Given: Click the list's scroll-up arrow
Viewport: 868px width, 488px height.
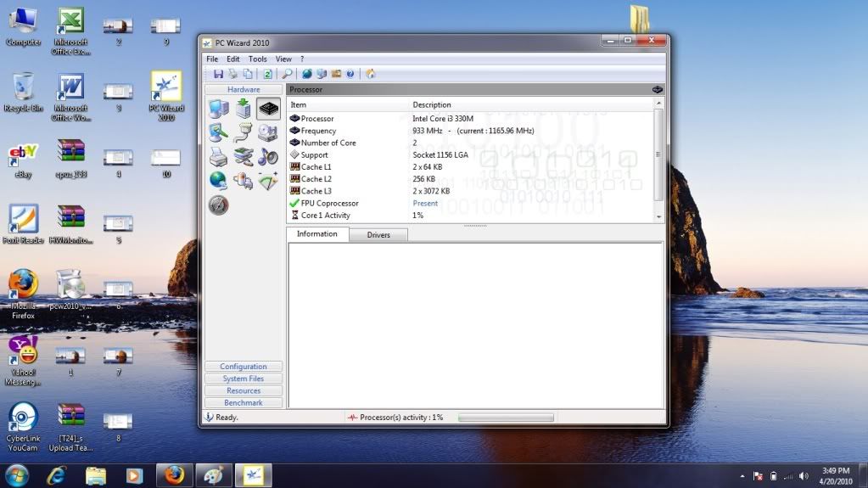Looking at the screenshot, I should click(x=658, y=104).
